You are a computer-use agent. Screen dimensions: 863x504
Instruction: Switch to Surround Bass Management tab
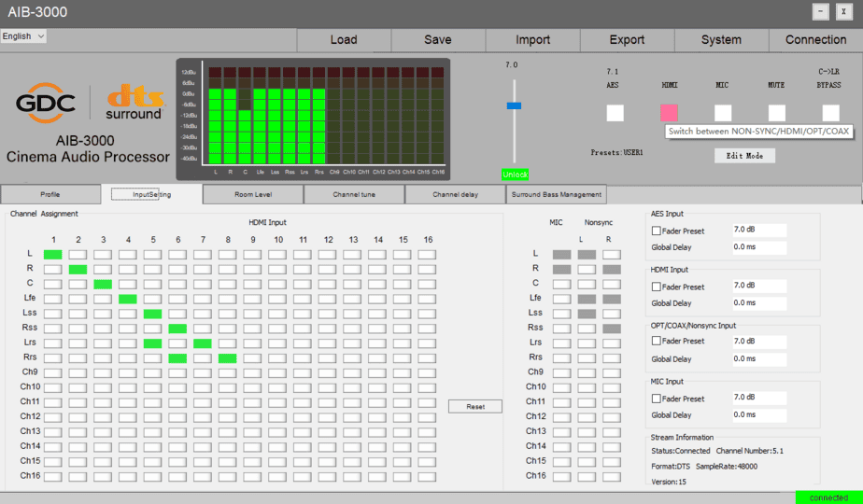[x=557, y=194]
